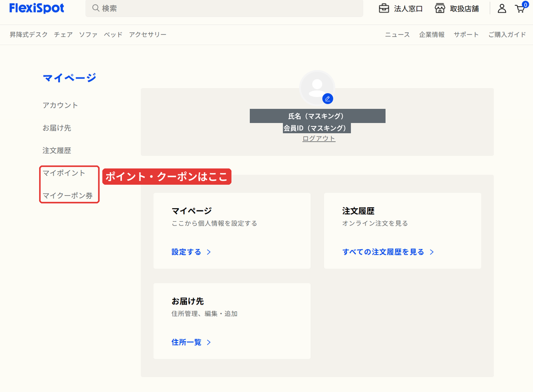Viewport: 533px width, 392px height.
Task: Focus the 検索 search field
Action: tap(224, 8)
